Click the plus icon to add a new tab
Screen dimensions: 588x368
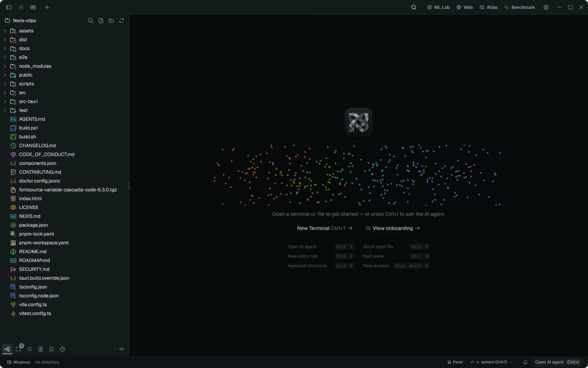[47, 7]
